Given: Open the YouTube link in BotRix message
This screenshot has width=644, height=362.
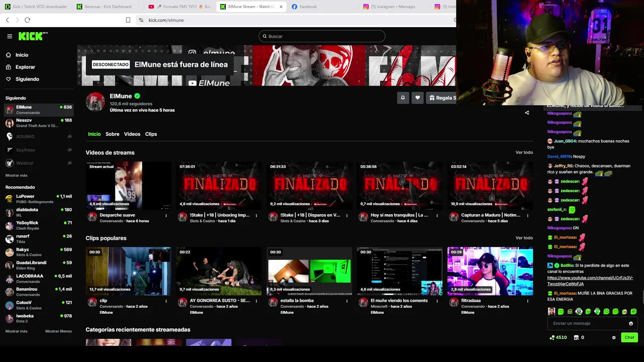Looking at the screenshot, I should (x=590, y=281).
